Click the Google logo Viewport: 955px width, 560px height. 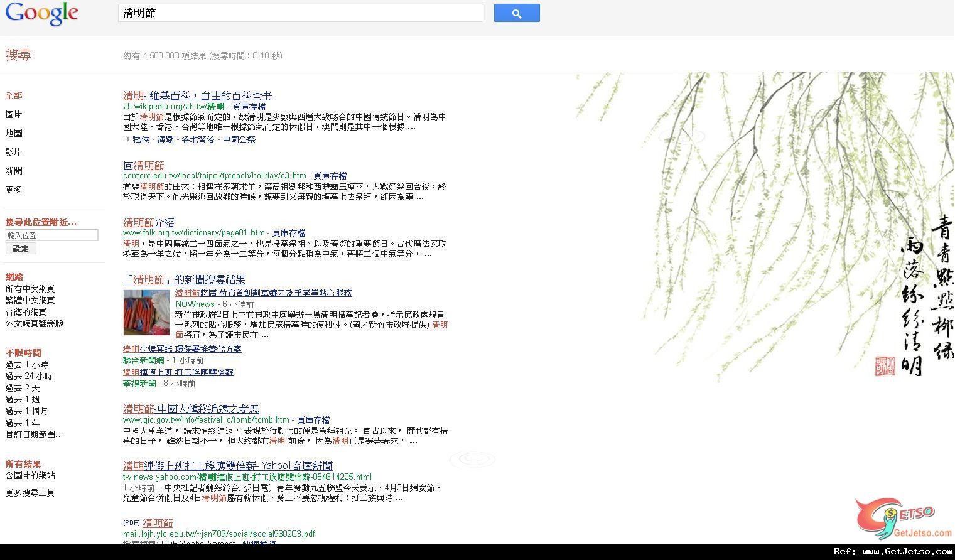(x=42, y=14)
